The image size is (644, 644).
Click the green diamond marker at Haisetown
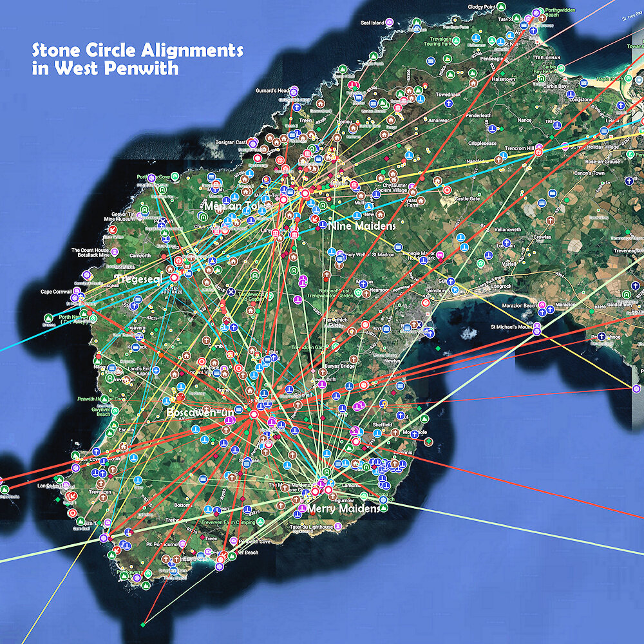click(x=502, y=73)
